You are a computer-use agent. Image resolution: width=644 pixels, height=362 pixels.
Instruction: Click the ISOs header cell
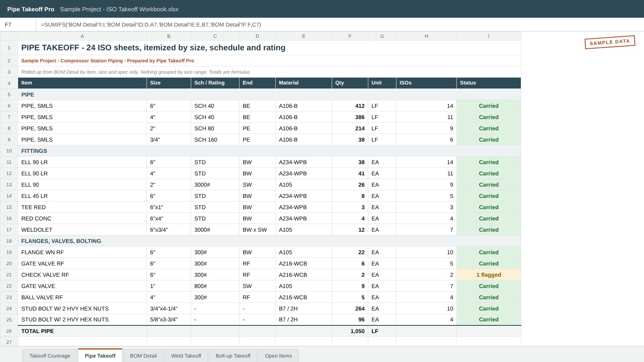427,83
